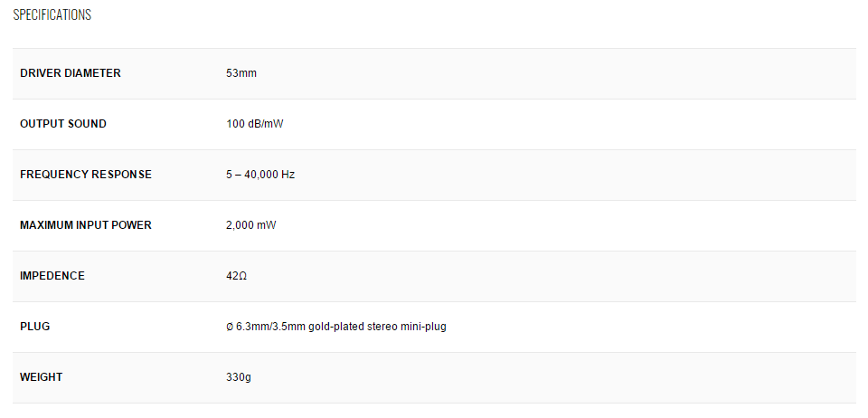Click the 42Ω impedance value
Image resolution: width=868 pixels, height=418 pixels.
(x=236, y=276)
